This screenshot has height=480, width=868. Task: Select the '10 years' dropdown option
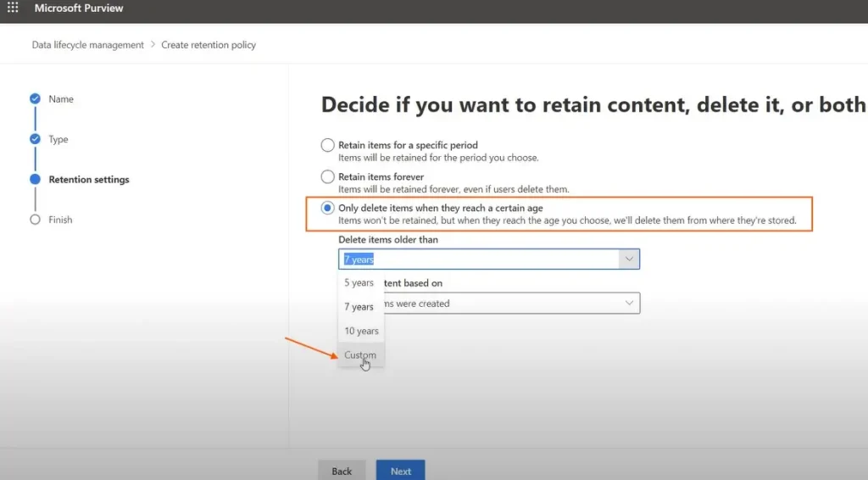click(361, 331)
